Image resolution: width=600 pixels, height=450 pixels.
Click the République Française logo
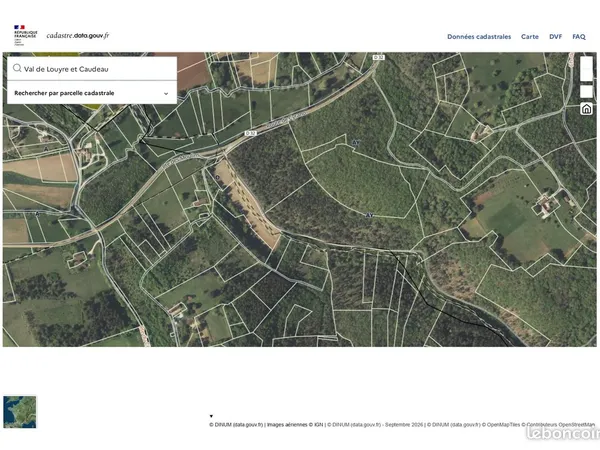tap(25, 35)
